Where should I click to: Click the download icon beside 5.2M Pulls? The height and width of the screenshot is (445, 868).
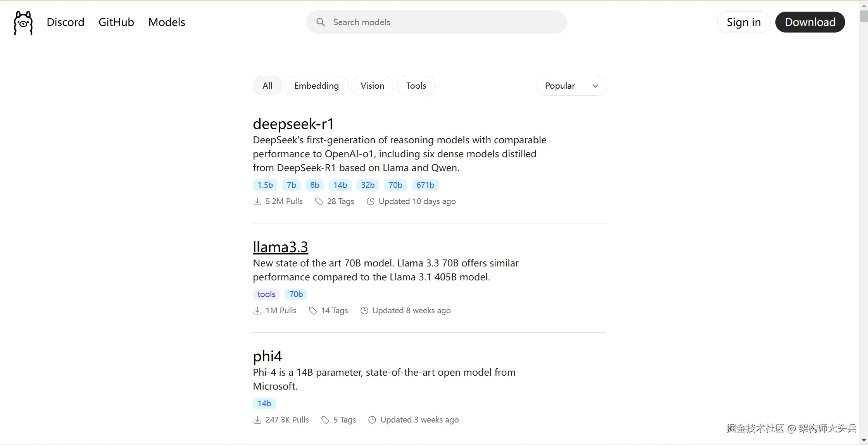point(257,201)
